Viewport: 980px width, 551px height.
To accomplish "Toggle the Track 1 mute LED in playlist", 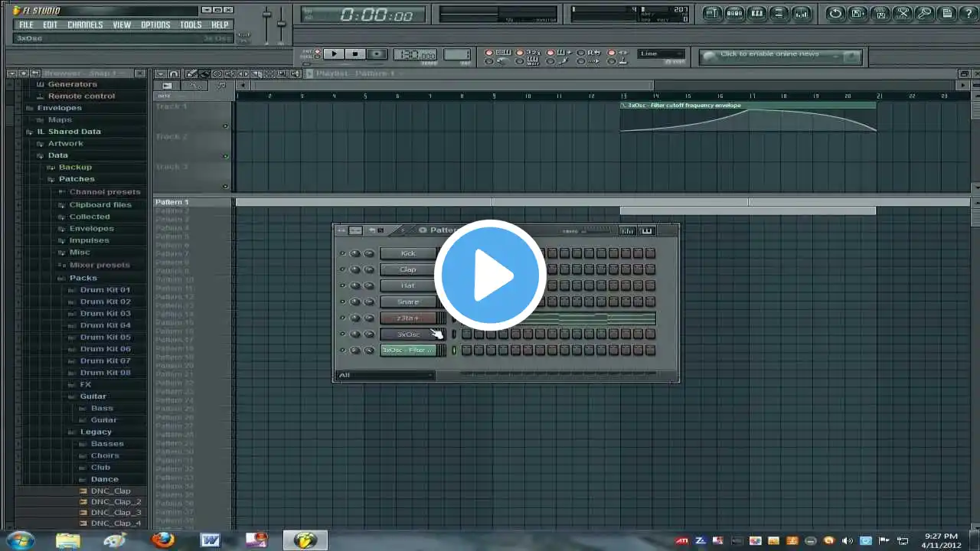I will (x=225, y=126).
